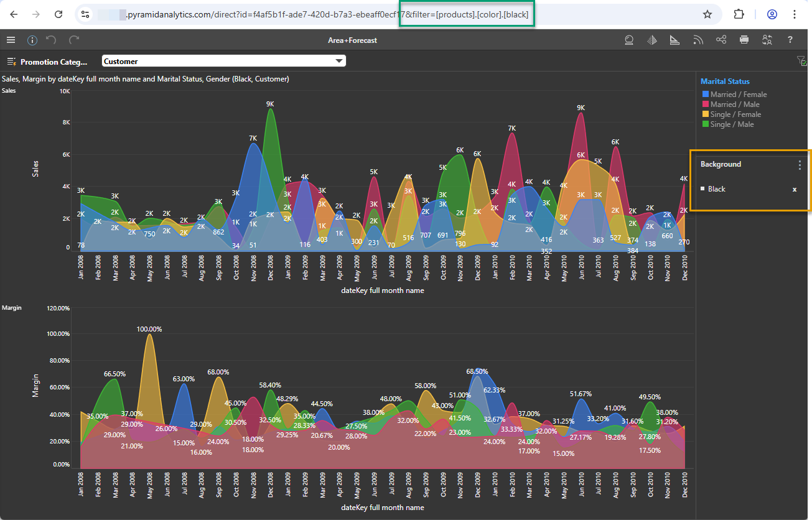Open the Chrome extensions puzzle menu
Viewport: 812px width, 520px height.
(739, 14)
